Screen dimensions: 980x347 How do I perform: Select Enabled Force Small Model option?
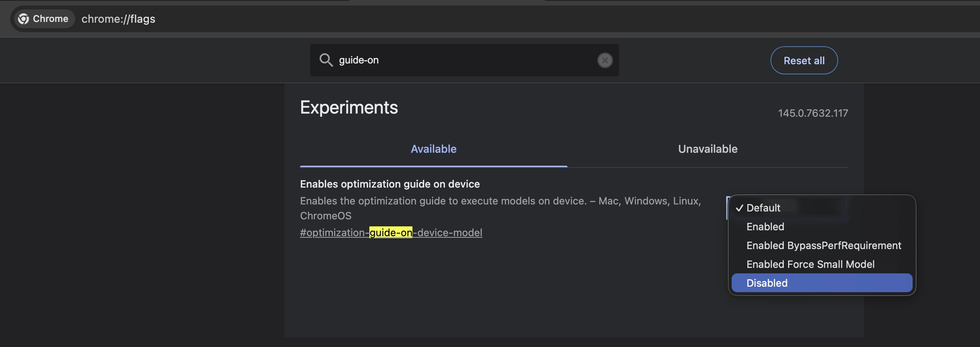click(x=810, y=264)
